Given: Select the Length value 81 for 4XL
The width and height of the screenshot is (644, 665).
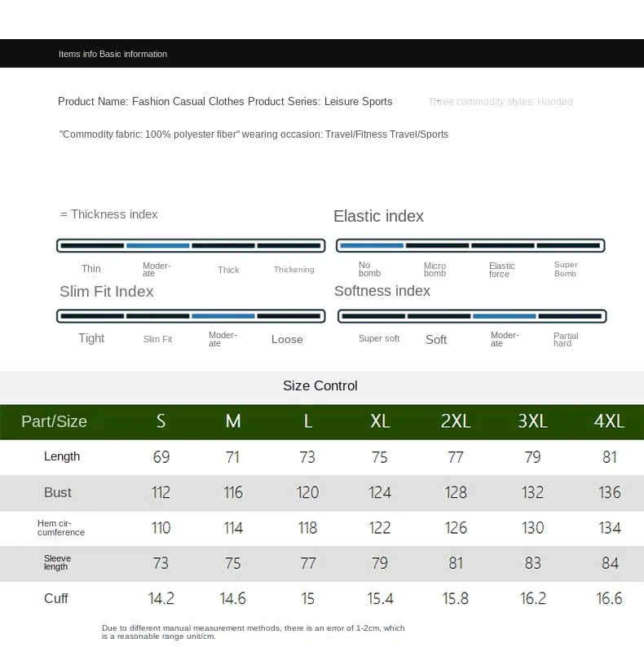Looking at the screenshot, I should (x=610, y=457).
